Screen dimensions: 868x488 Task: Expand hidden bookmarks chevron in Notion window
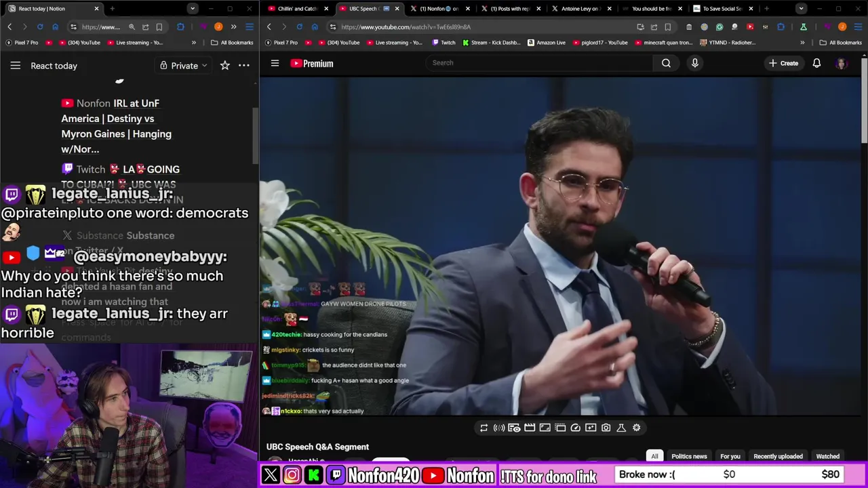[x=194, y=42]
